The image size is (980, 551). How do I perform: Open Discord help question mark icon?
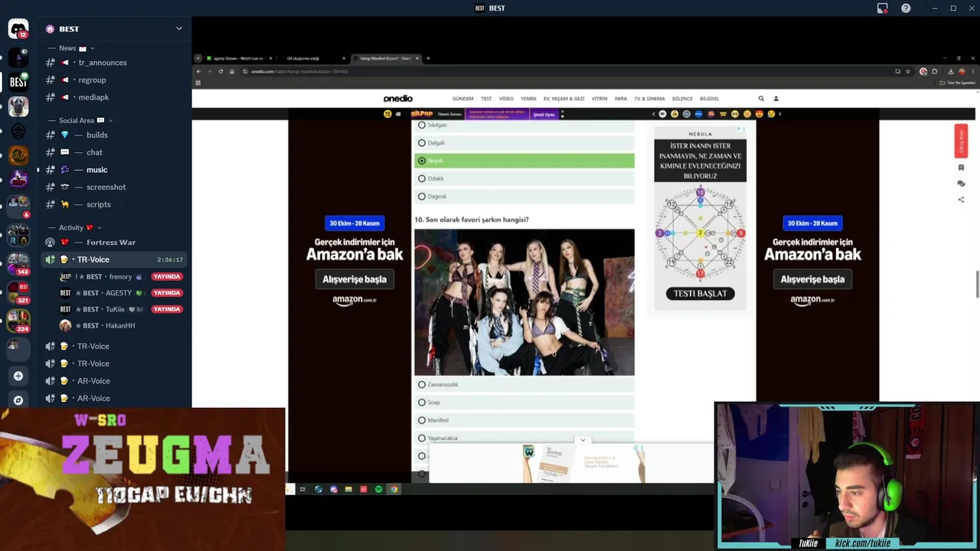(x=906, y=8)
